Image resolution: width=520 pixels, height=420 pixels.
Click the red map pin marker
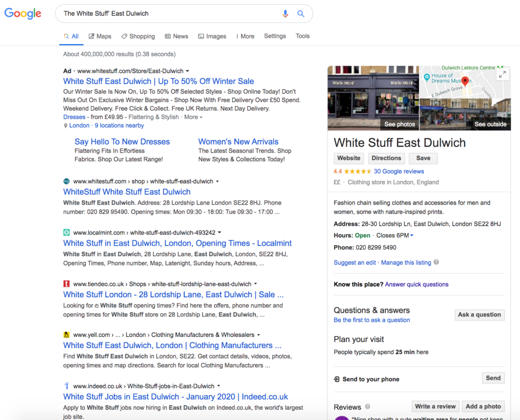point(465,81)
